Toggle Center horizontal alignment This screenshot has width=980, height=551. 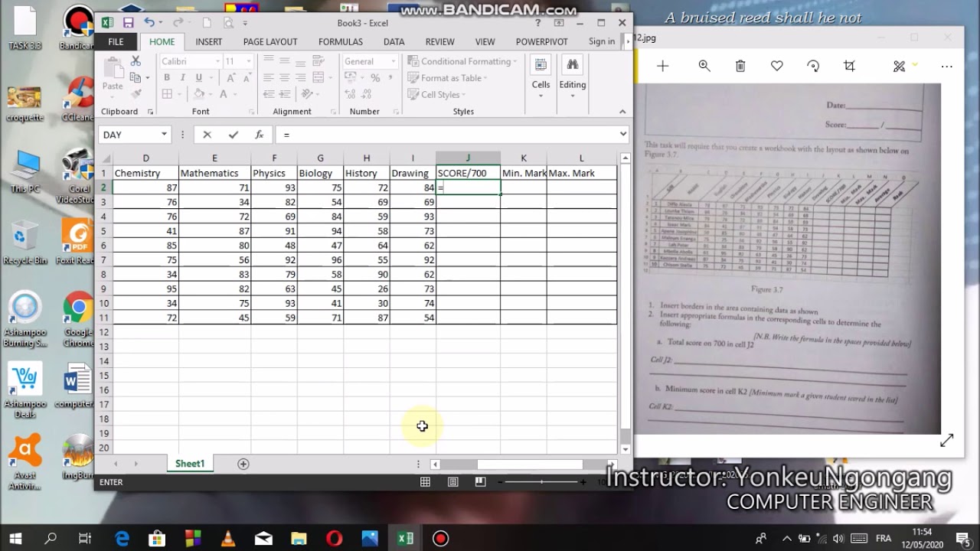(x=284, y=77)
